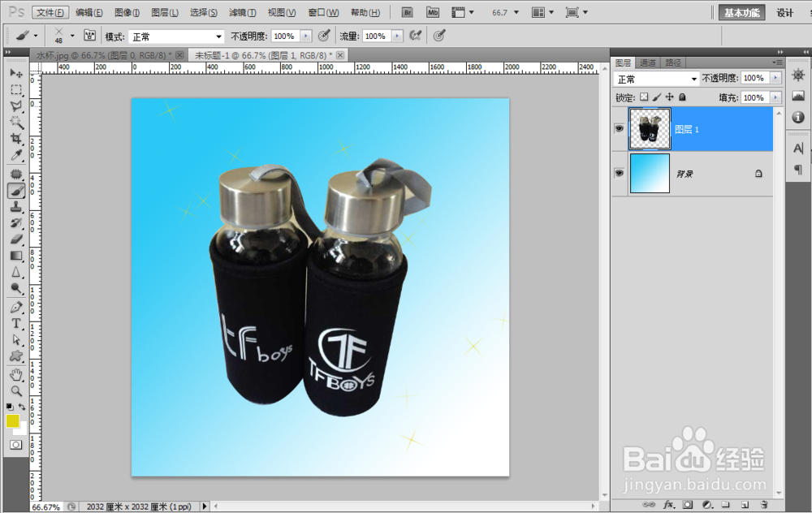
Task: Click the brush 不透明度 value field
Action: coord(284,37)
